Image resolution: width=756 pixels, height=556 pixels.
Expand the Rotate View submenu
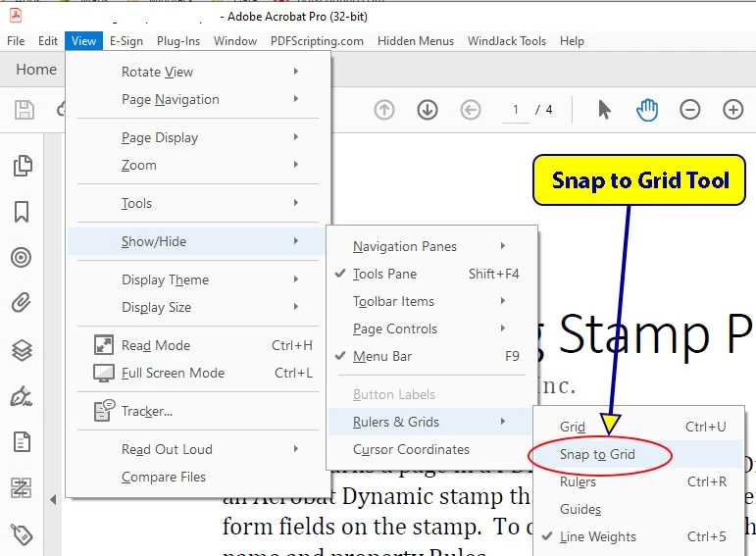pos(198,72)
